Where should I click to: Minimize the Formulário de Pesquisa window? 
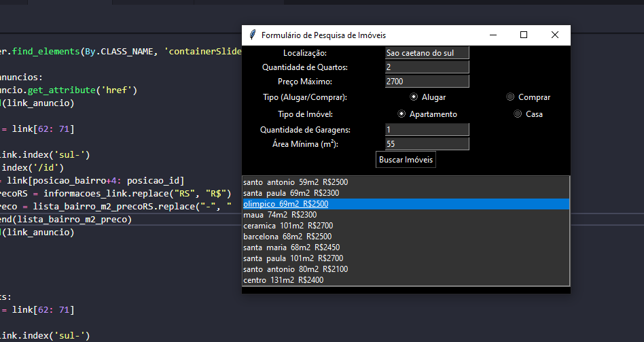[x=493, y=35]
